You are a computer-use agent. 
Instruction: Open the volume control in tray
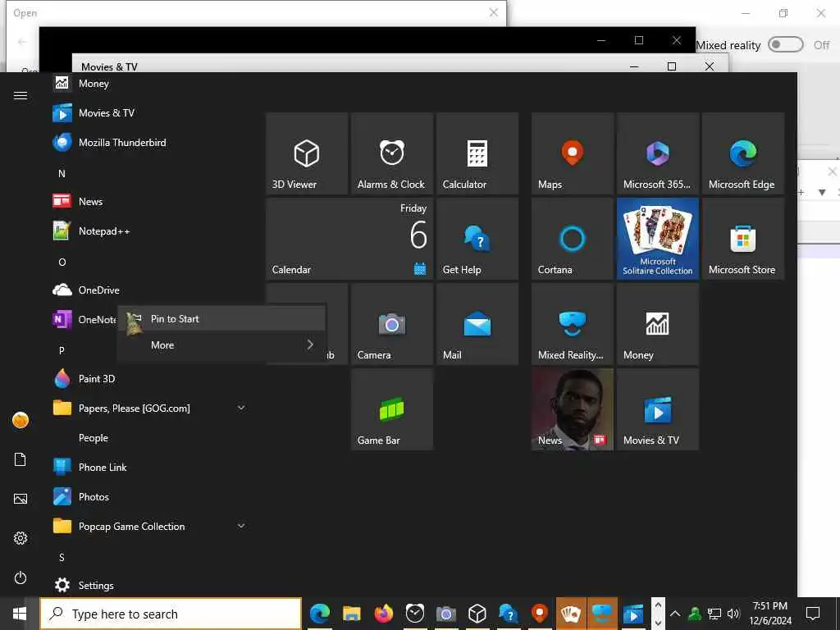[x=733, y=614]
